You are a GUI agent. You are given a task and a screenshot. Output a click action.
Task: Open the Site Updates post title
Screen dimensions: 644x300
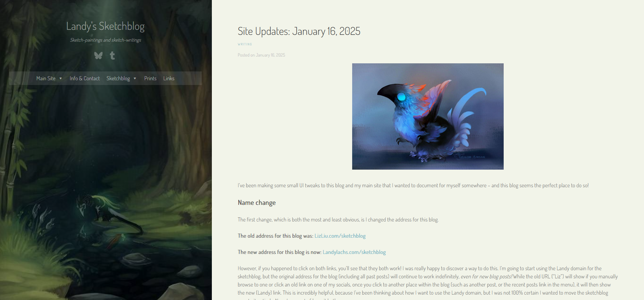[x=299, y=31]
